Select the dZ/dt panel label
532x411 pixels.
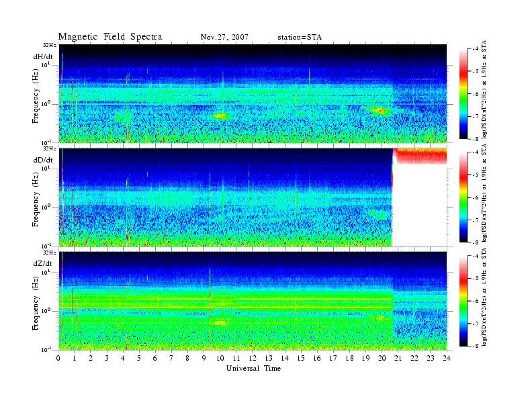pyautogui.click(x=43, y=263)
